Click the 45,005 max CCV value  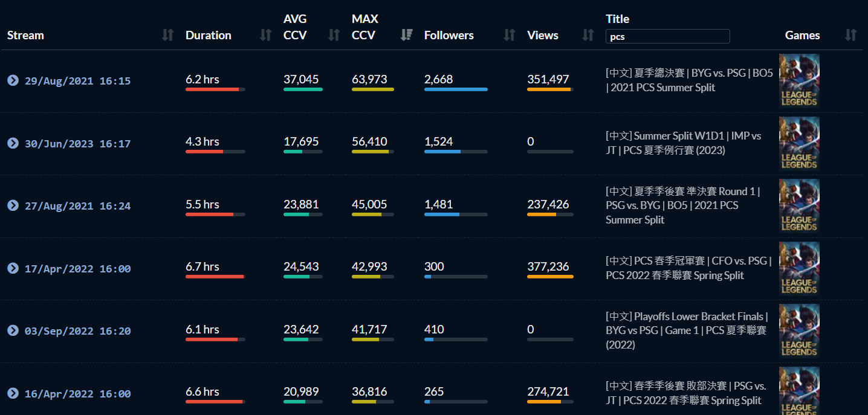369,204
